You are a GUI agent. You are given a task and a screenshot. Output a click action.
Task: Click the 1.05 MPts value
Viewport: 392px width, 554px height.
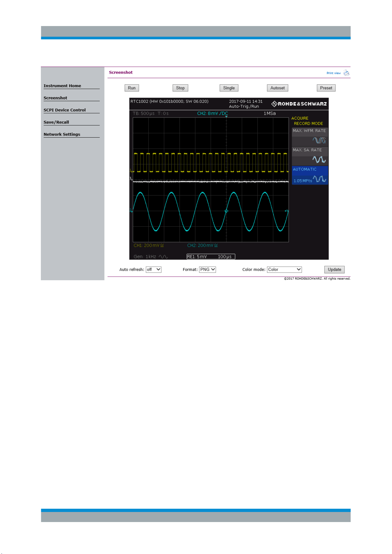(x=303, y=181)
